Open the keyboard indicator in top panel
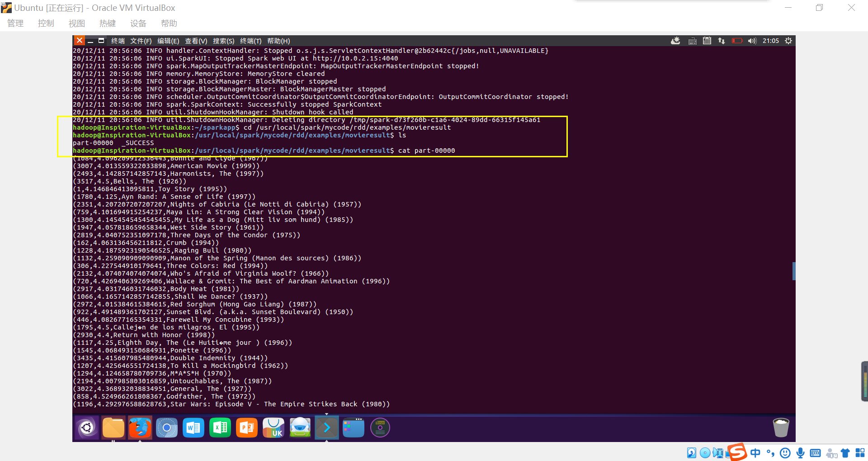 (692, 41)
